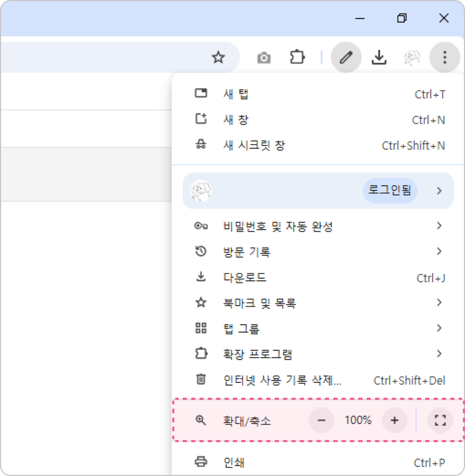The height and width of the screenshot is (476, 465).
Task: Click the pencil edit icon in toolbar
Action: tap(346, 57)
